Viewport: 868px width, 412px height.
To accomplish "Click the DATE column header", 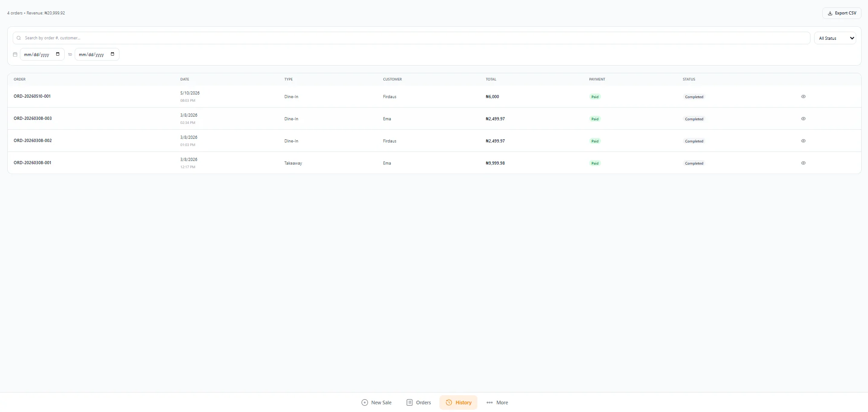I will [185, 79].
